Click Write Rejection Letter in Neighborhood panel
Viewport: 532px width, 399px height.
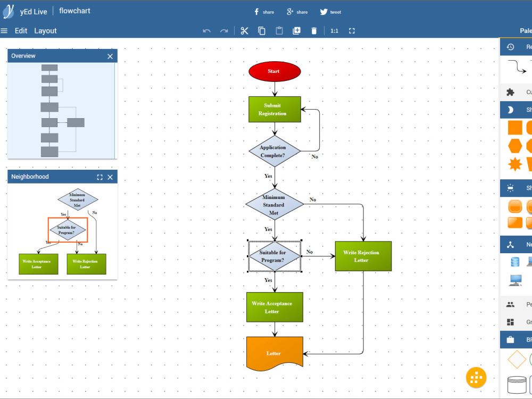tap(87, 264)
